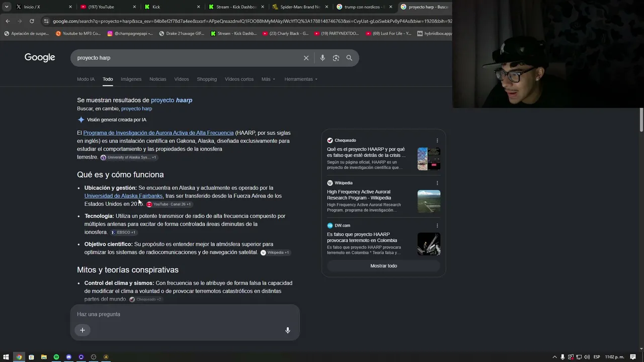Image resolution: width=644 pixels, height=362 pixels.
Task: Open DW.com article thumbnail image
Action: click(429, 244)
